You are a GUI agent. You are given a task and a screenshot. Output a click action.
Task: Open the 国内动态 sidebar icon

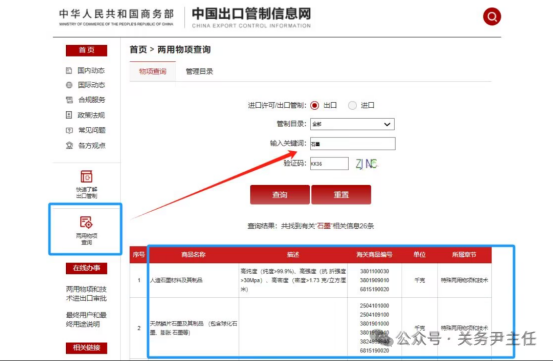click(69, 71)
